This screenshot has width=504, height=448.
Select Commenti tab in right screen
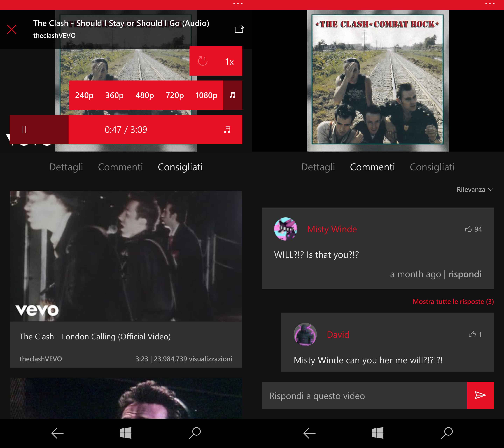click(372, 167)
